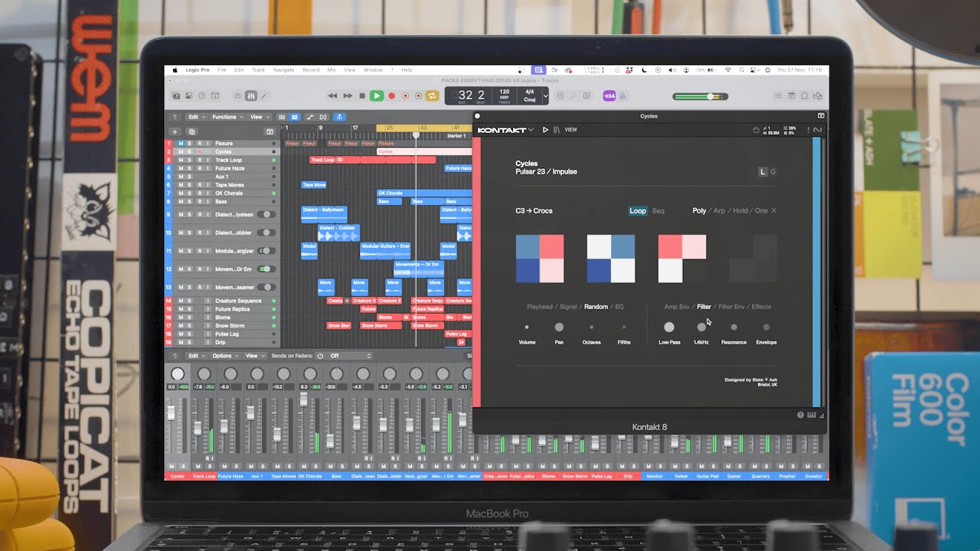Click the red Record button

pyautogui.click(x=391, y=96)
